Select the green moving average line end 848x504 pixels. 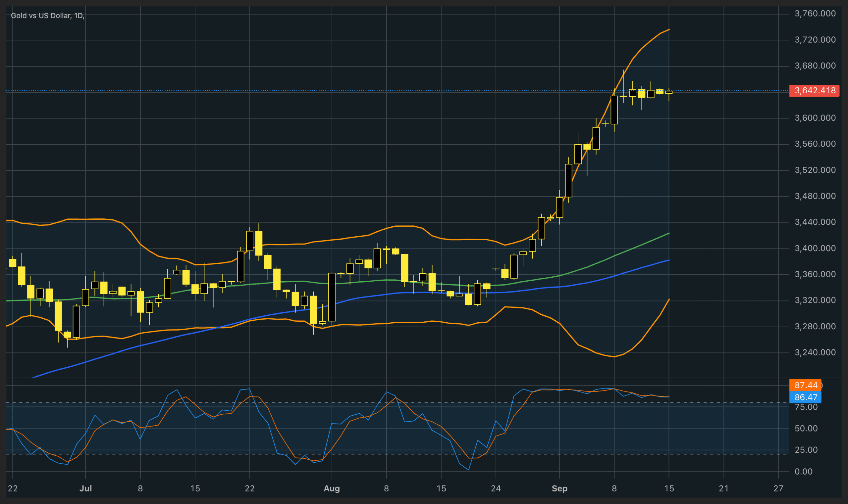[x=668, y=233]
